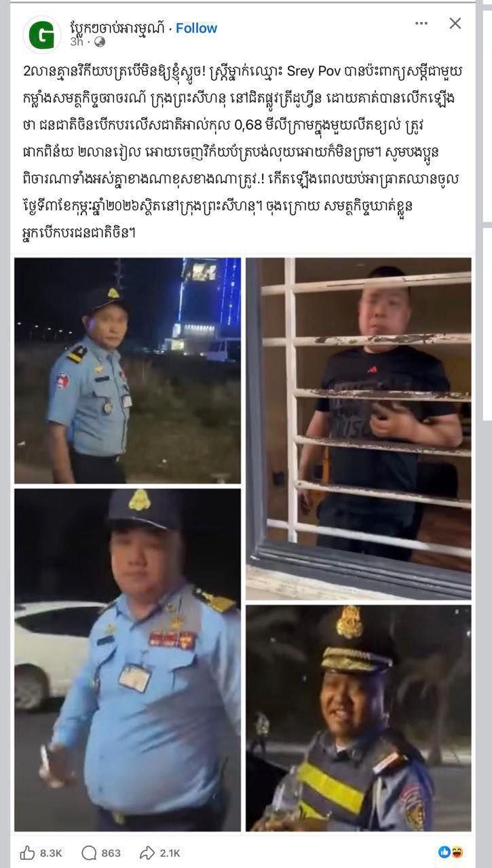Open the three-dot post options menu
The height and width of the screenshot is (868, 492).
click(x=421, y=24)
